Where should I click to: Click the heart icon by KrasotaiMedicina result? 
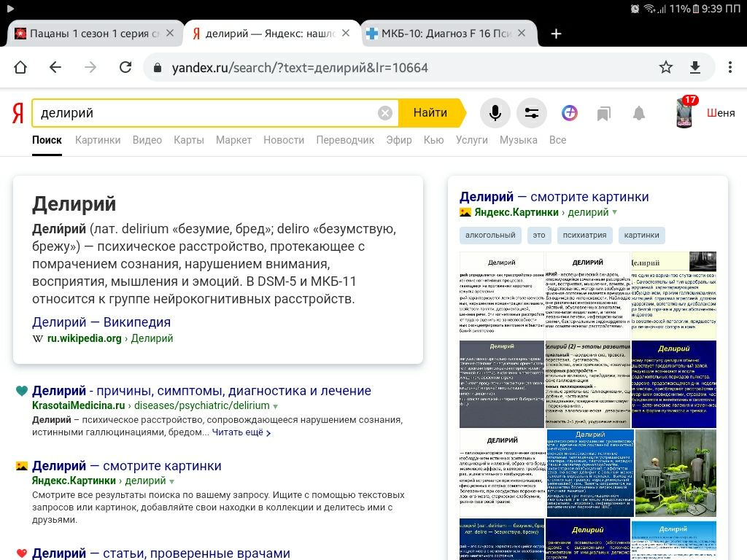pyautogui.click(x=21, y=391)
